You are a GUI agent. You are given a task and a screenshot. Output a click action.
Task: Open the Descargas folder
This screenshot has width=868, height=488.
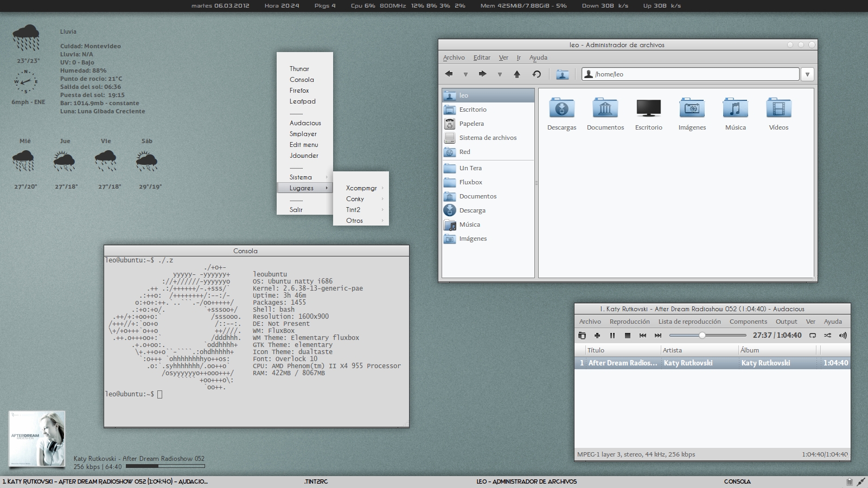[561, 114]
